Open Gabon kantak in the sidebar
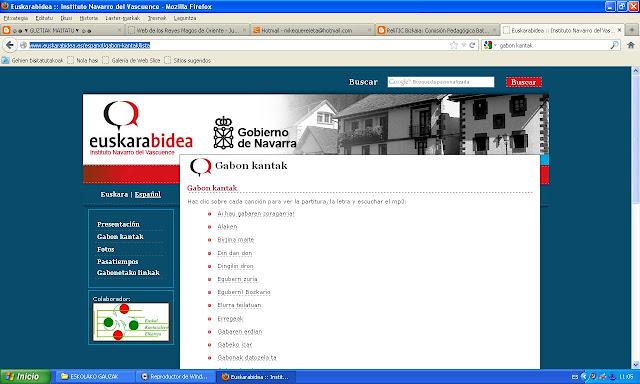The width and height of the screenshot is (640, 384). (x=120, y=236)
